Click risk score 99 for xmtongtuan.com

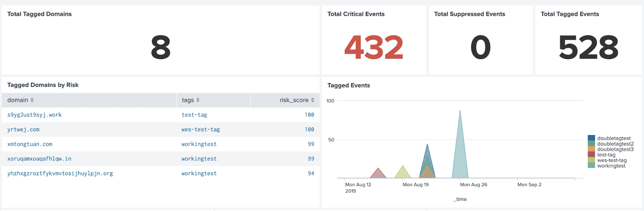pyautogui.click(x=311, y=144)
